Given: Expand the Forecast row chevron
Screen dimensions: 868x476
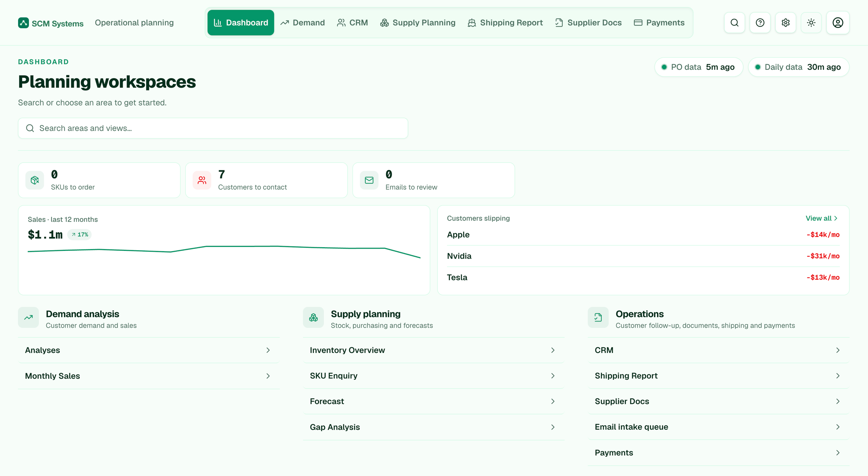Looking at the screenshot, I should click(553, 401).
